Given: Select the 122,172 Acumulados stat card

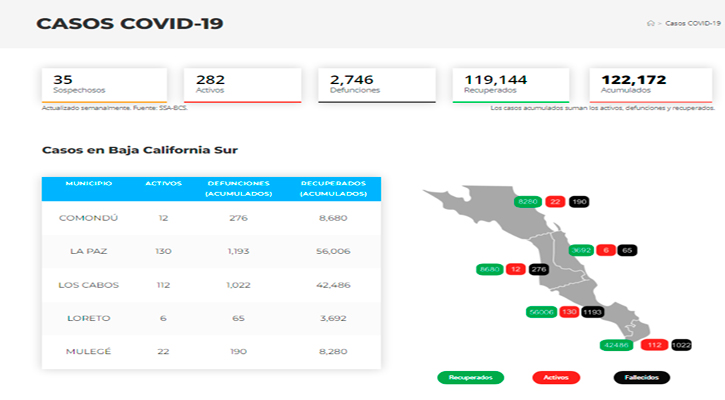Looking at the screenshot, I should point(651,86).
